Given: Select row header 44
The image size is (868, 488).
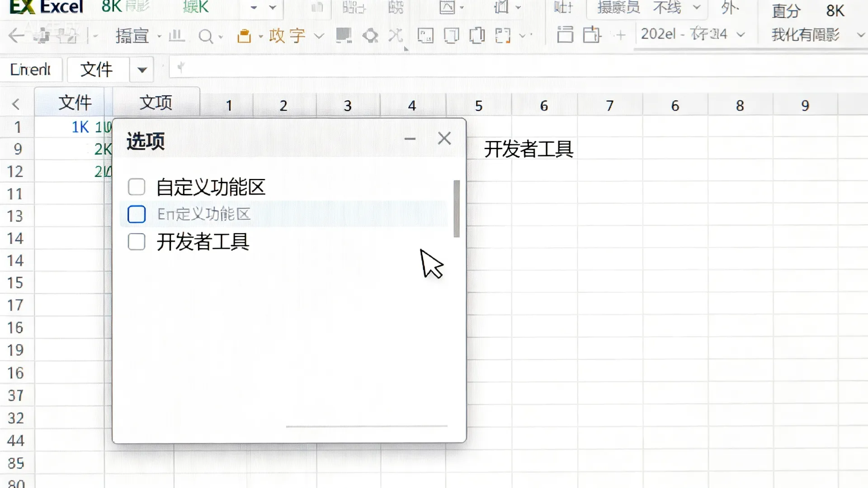Looking at the screenshot, I should tap(16, 441).
